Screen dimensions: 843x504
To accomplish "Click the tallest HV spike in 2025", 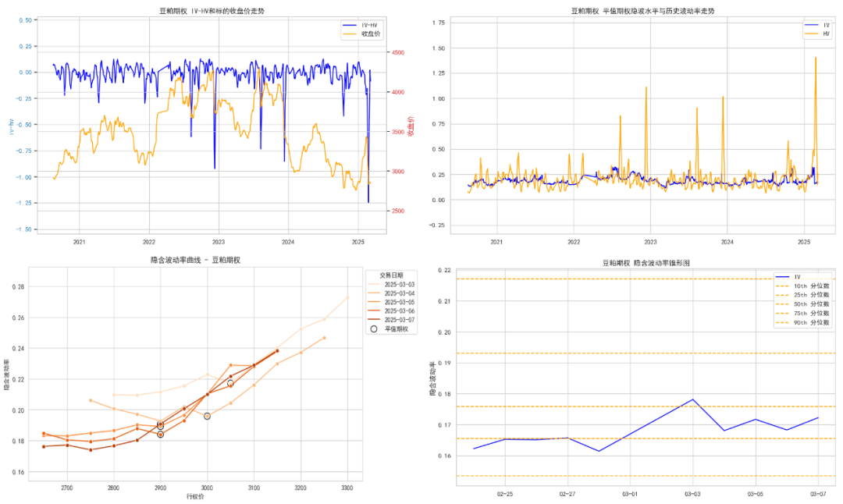I will [x=816, y=58].
